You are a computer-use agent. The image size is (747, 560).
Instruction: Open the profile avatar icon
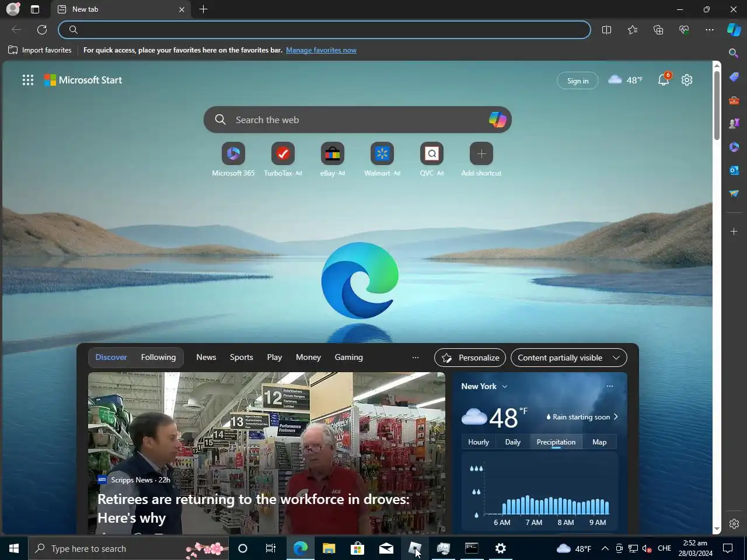coord(13,9)
